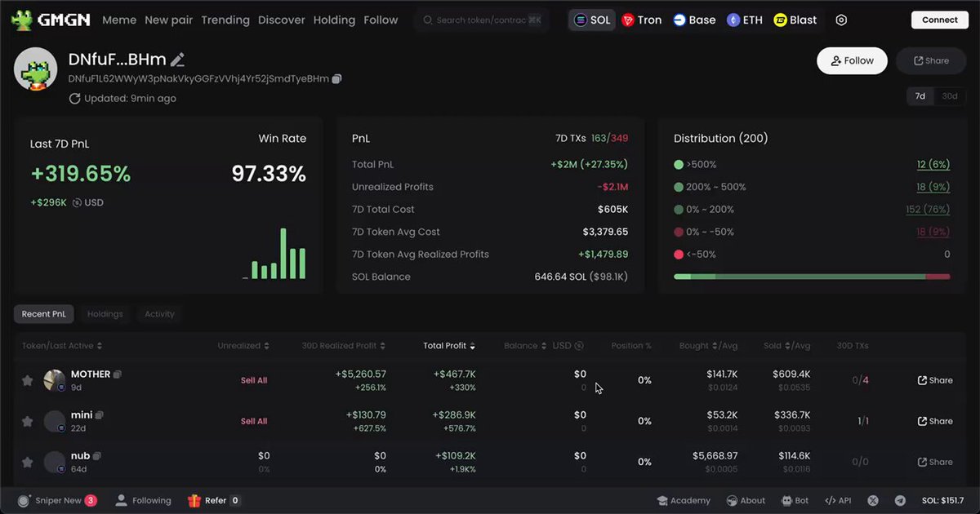Go to Trending
The width and height of the screenshot is (980, 514).
pyautogui.click(x=225, y=20)
